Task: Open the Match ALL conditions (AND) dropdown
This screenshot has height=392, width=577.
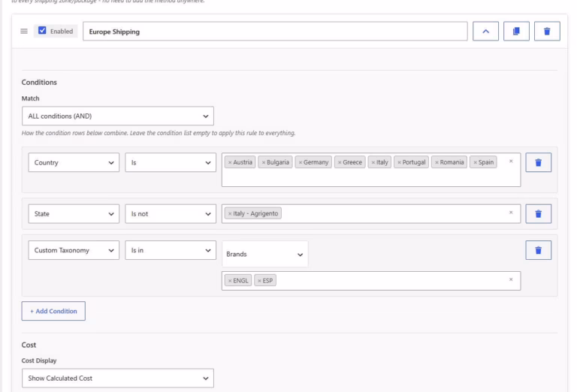Action: pos(118,116)
